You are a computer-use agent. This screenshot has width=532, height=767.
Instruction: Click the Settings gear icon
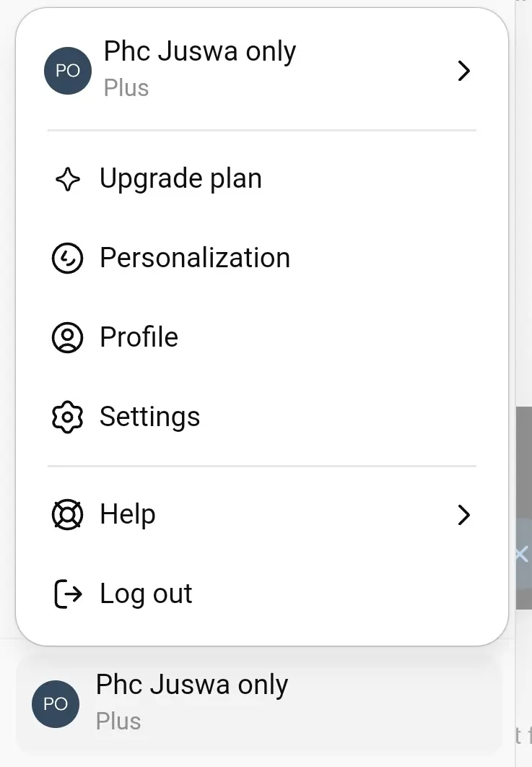(x=67, y=417)
